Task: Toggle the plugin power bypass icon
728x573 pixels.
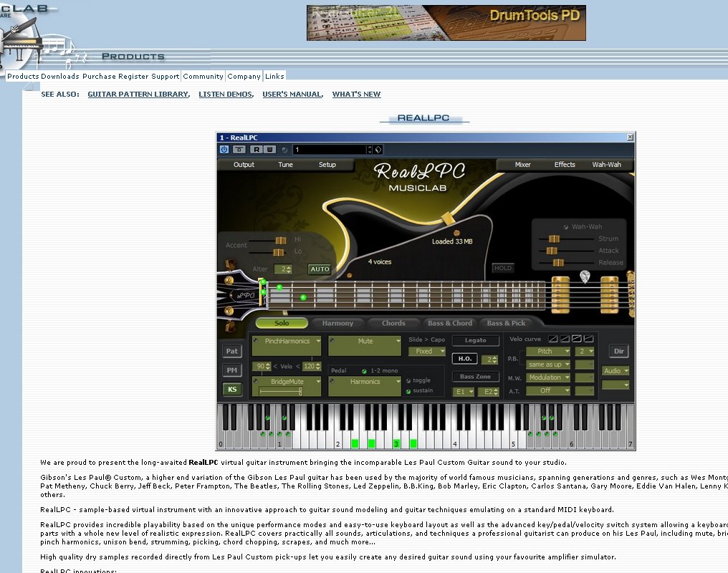Action: 224,150
